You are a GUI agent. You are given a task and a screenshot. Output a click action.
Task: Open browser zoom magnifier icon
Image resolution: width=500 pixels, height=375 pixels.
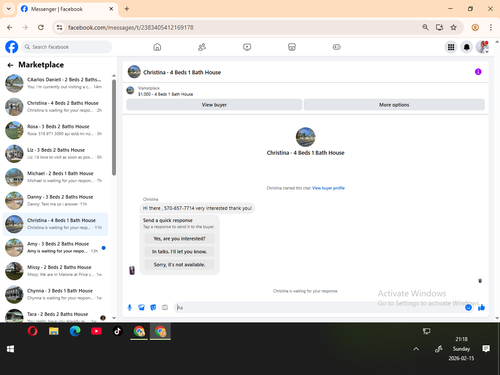click(x=425, y=27)
